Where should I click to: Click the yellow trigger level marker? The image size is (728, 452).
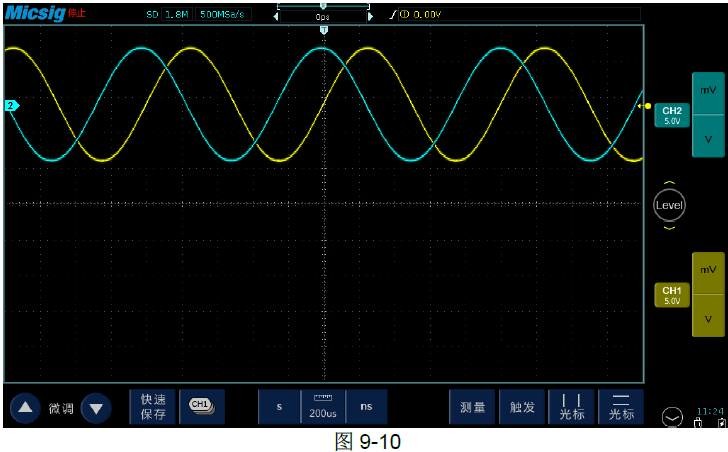[647, 106]
